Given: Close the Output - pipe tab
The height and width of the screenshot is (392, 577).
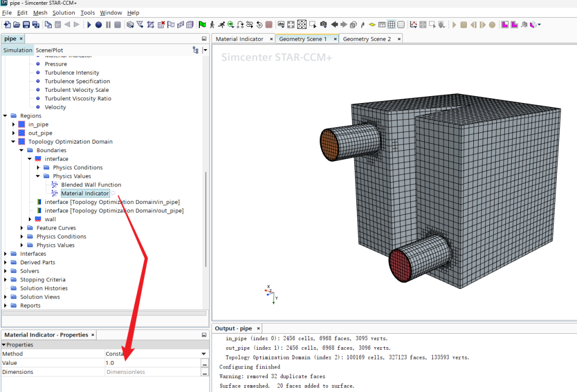Looking at the screenshot, I should coord(259,328).
